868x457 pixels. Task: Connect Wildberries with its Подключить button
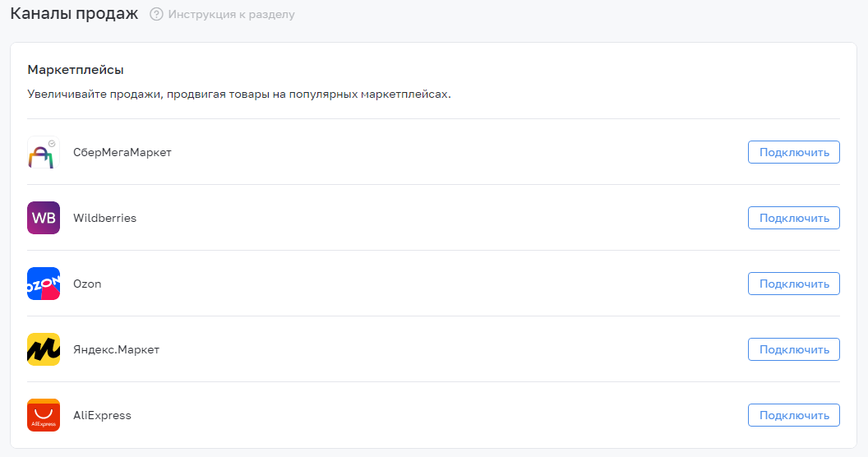coord(794,218)
